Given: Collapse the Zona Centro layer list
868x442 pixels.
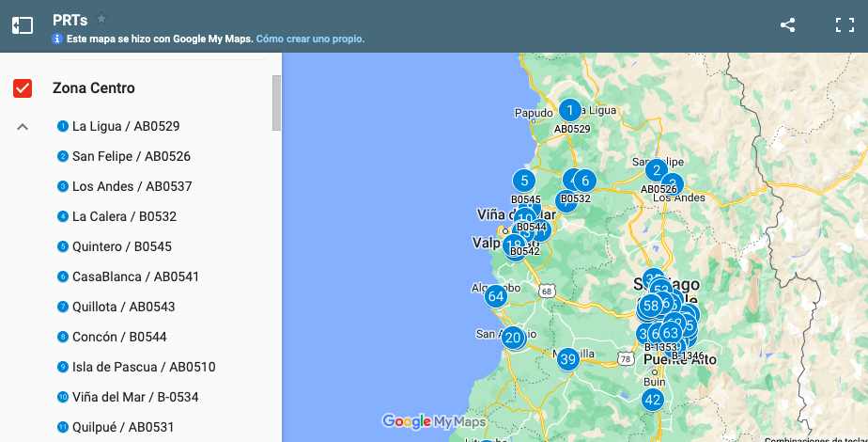Looking at the screenshot, I should (23, 127).
